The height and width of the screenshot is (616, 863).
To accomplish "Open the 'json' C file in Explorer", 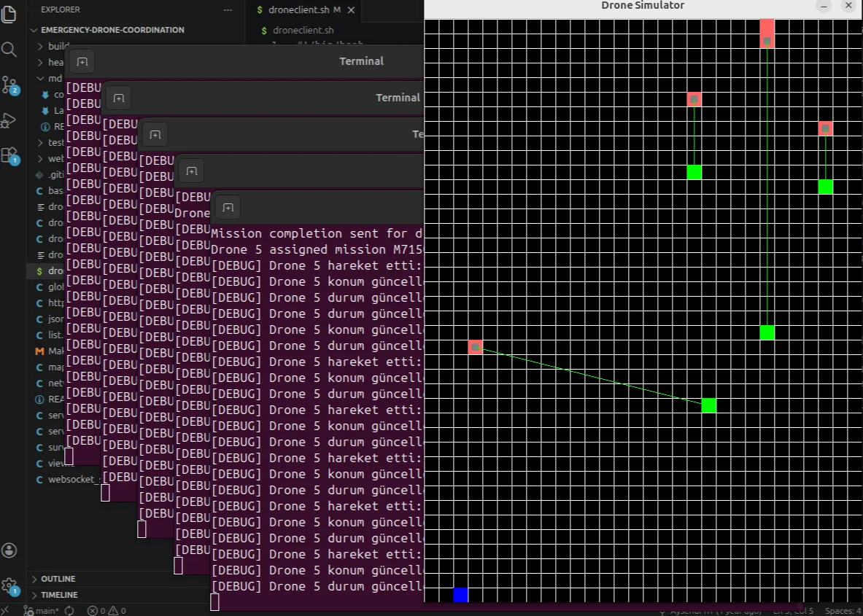I will click(50, 319).
